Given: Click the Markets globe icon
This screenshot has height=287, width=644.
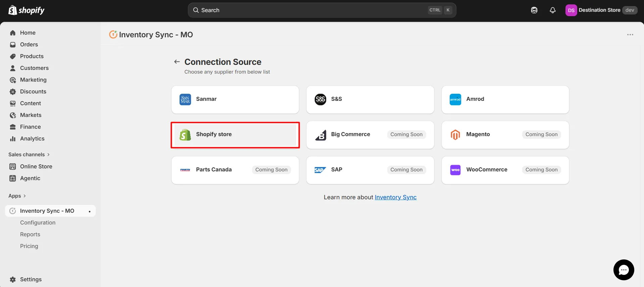Looking at the screenshot, I should 13,115.
